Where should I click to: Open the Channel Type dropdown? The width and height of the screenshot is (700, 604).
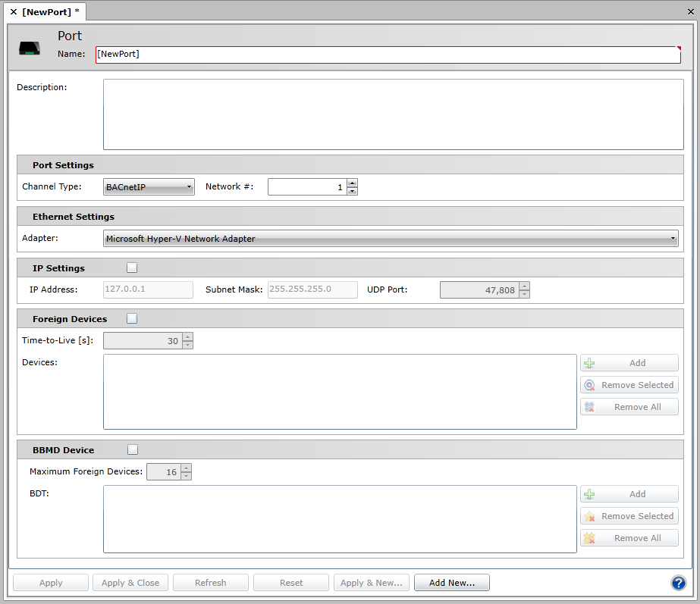pyautogui.click(x=149, y=187)
